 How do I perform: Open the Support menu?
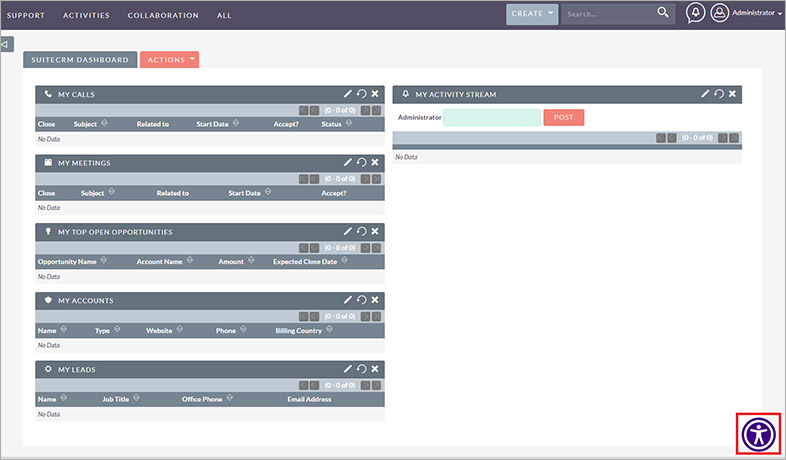pos(26,16)
